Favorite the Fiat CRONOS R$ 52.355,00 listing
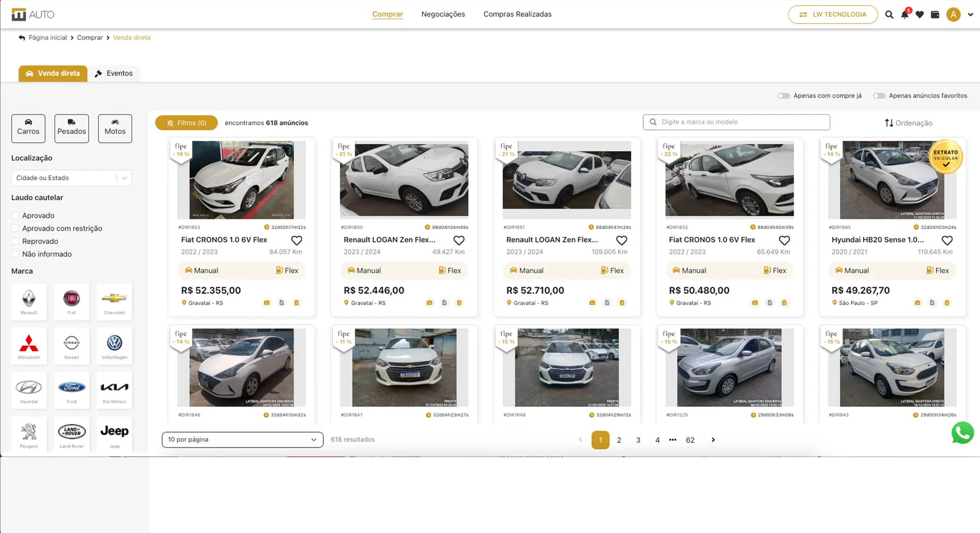Image resolution: width=980 pixels, height=533 pixels. 297,240
